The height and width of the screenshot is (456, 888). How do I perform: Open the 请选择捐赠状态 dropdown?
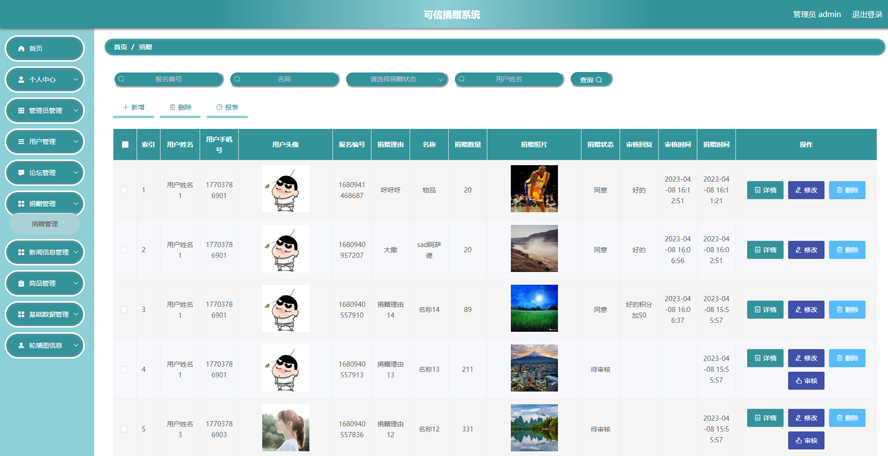(397, 80)
